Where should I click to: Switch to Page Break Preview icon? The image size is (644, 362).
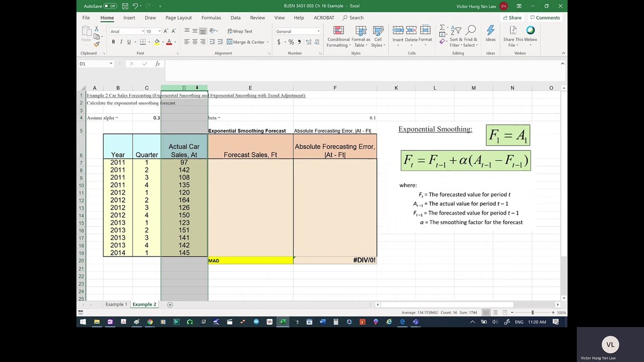tap(505, 313)
